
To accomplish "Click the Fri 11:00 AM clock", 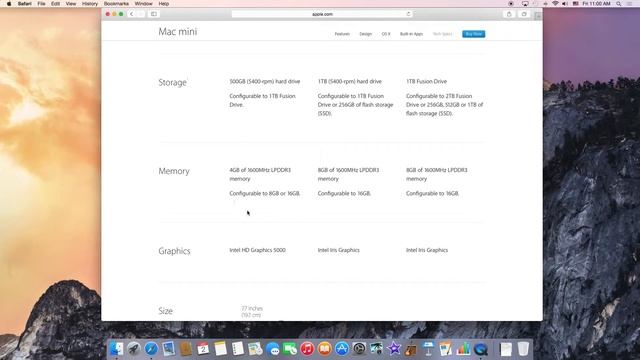I will [596, 4].
